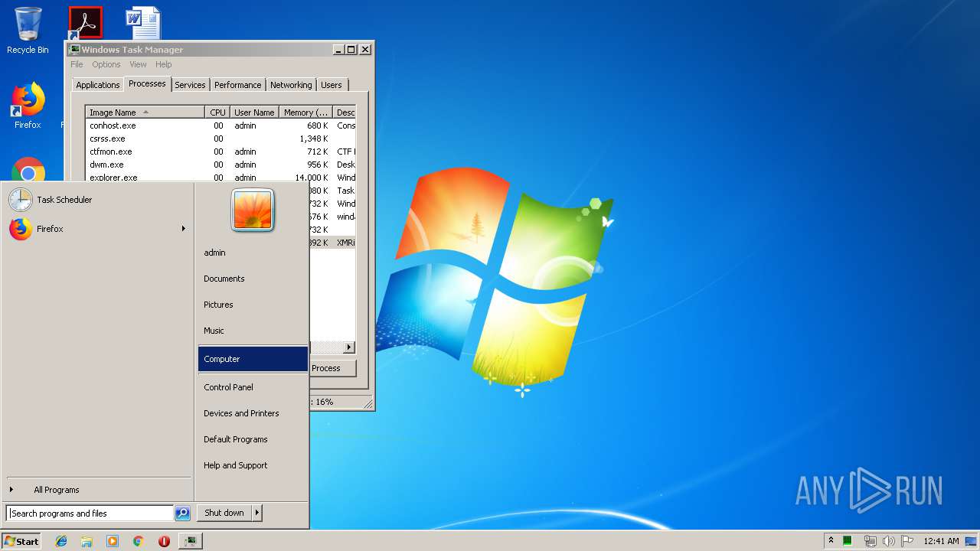
Task: Click network tray icon
Action: pyautogui.click(x=870, y=541)
